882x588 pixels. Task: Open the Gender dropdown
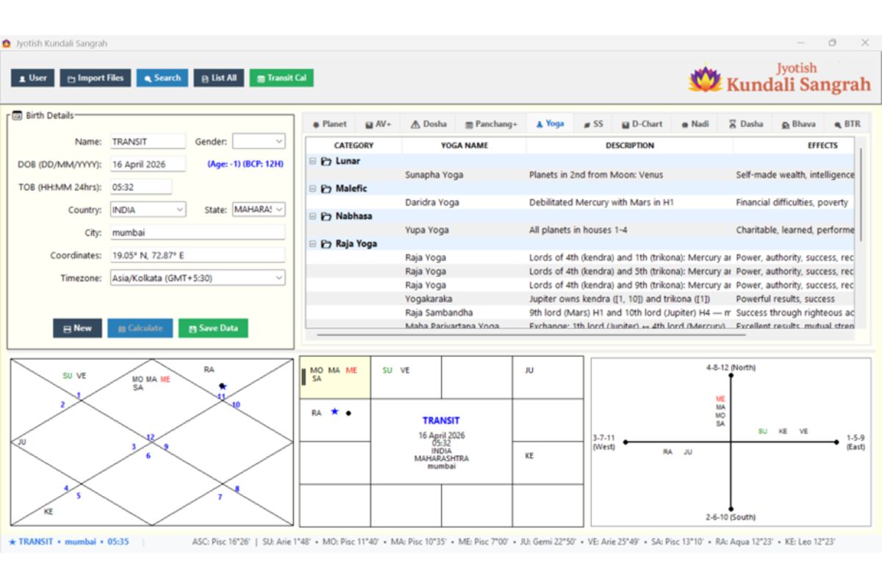pos(259,141)
